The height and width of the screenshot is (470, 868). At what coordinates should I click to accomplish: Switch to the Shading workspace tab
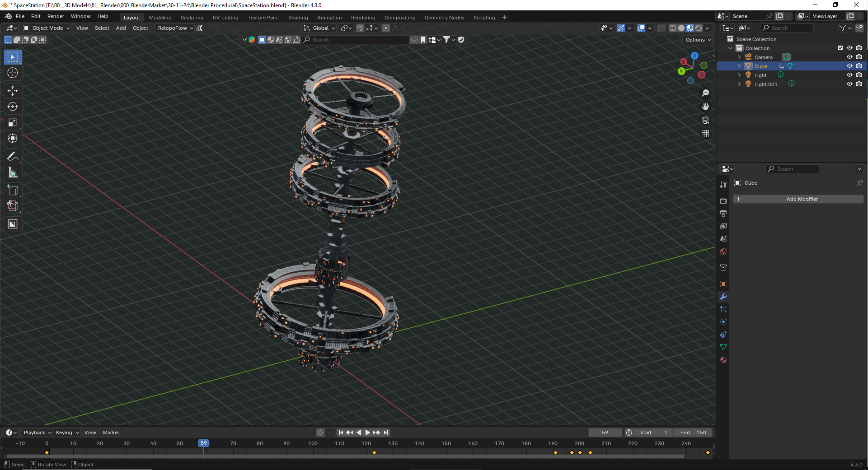pyautogui.click(x=298, y=18)
